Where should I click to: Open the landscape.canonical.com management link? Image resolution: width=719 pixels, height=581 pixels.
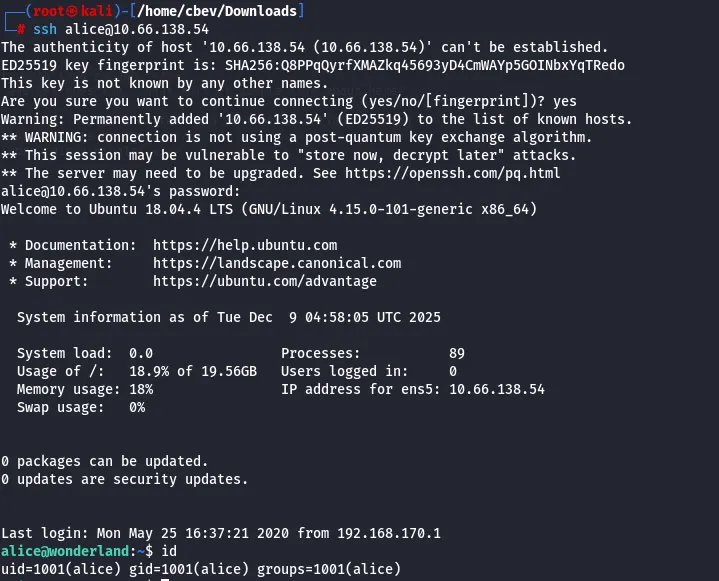[277, 263]
